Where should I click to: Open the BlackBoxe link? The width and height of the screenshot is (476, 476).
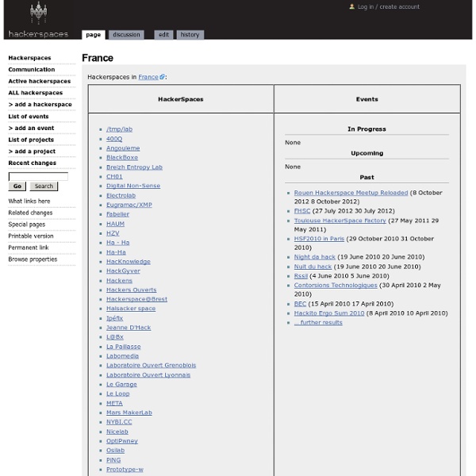tap(122, 158)
